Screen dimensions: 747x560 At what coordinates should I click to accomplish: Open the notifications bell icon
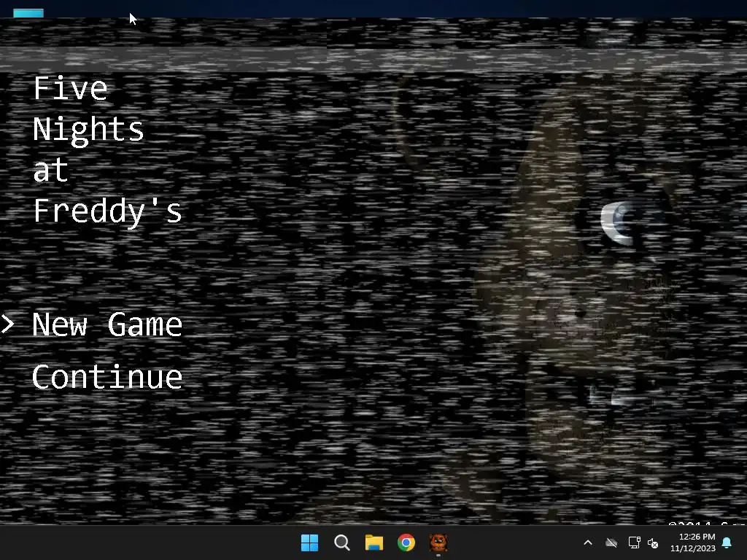(x=727, y=542)
